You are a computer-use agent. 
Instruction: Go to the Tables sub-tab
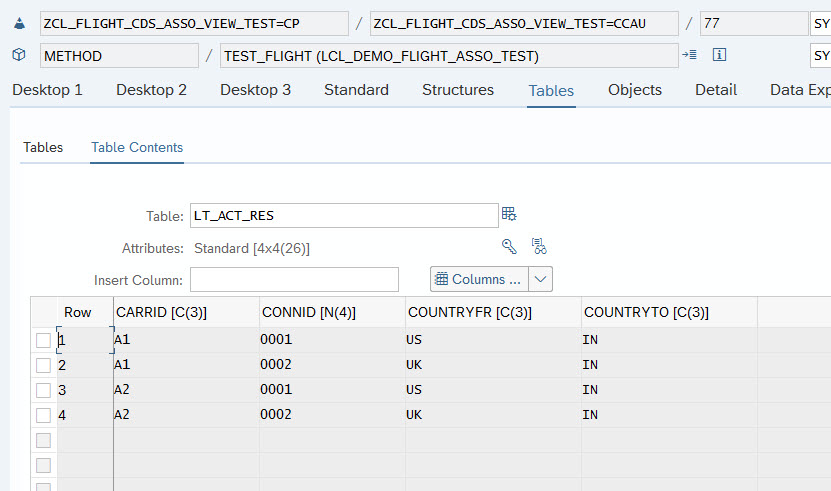pos(43,147)
